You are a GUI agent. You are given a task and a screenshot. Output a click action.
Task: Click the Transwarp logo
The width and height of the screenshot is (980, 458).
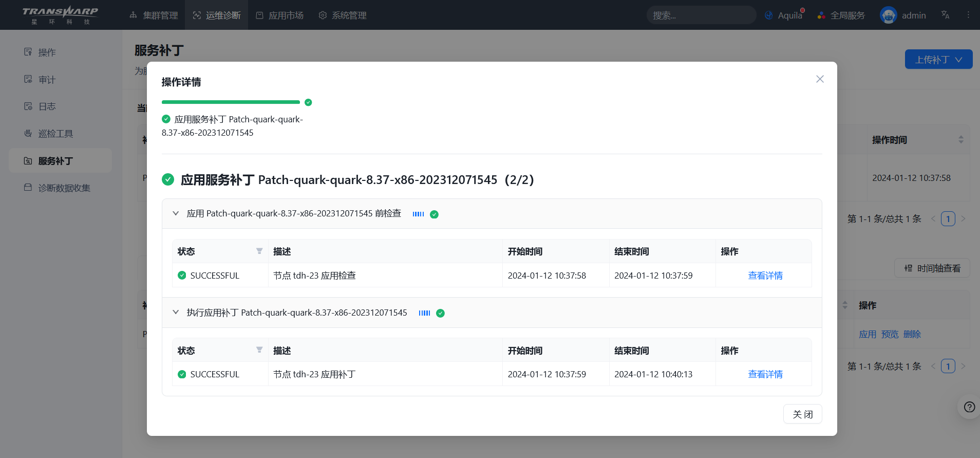(x=60, y=15)
